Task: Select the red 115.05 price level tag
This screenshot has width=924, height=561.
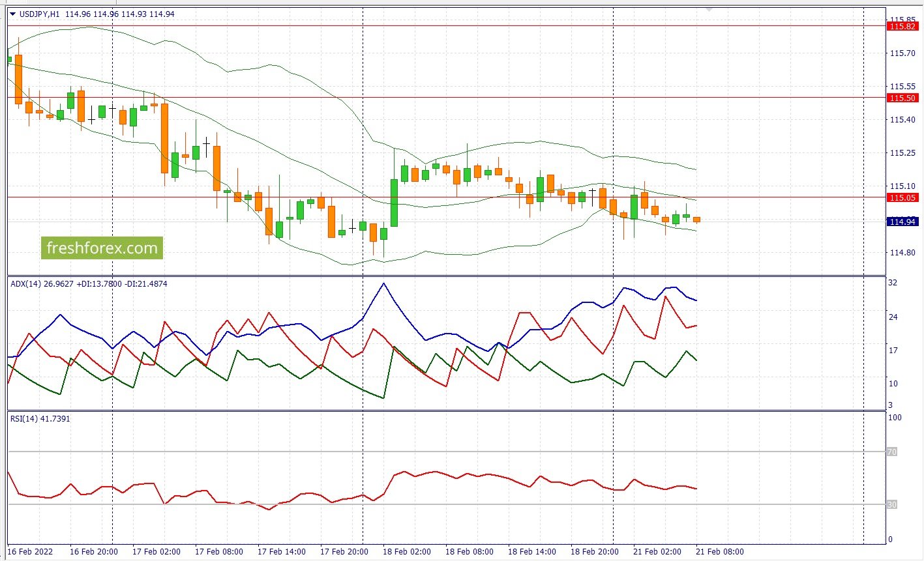Action: (x=902, y=197)
